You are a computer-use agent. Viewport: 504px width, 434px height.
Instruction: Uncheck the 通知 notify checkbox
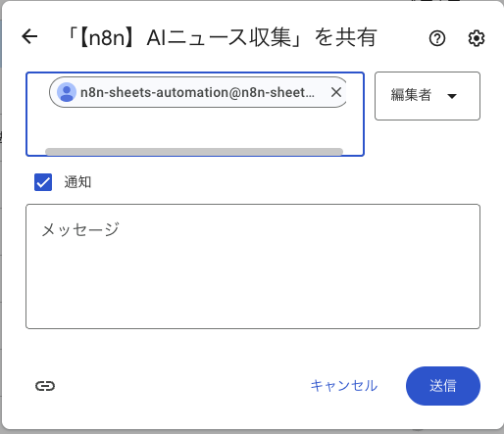43,182
